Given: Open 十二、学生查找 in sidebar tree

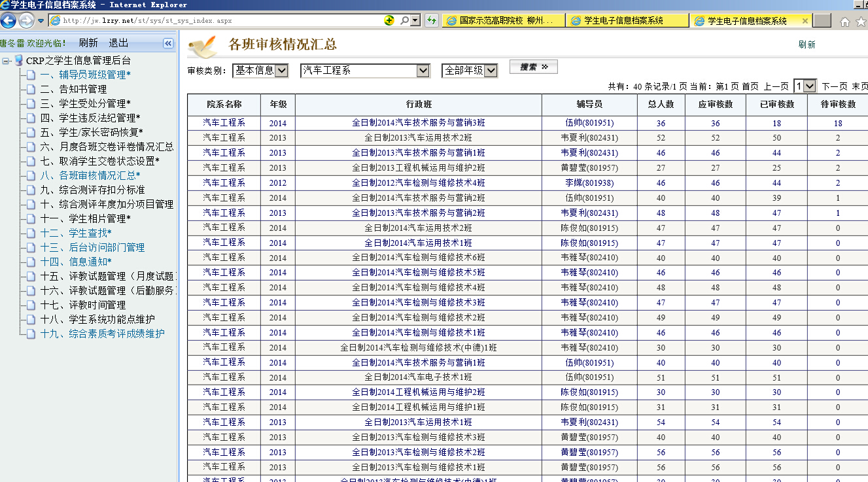Looking at the screenshot, I should (x=76, y=233).
